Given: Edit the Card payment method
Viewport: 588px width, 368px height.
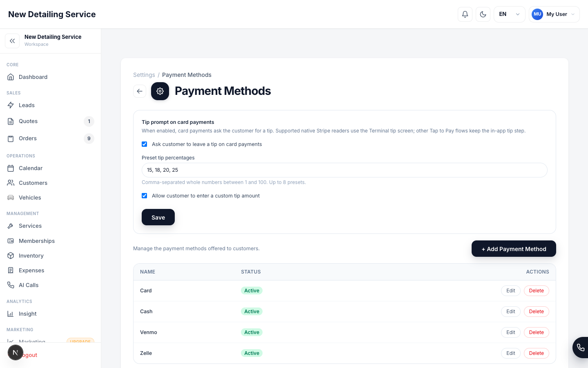Looking at the screenshot, I should [511, 291].
